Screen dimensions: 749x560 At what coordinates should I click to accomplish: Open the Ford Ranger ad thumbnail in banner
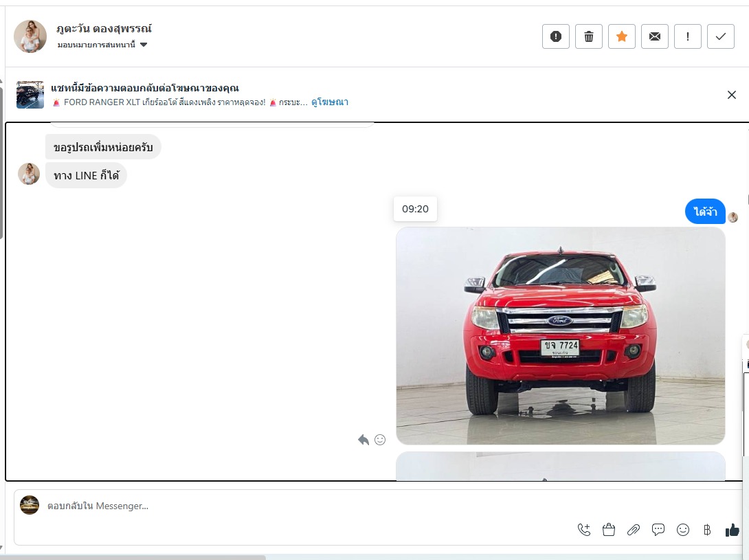point(30,95)
